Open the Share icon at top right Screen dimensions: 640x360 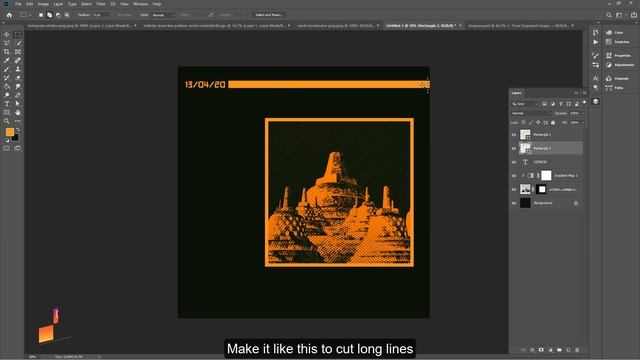[634, 15]
